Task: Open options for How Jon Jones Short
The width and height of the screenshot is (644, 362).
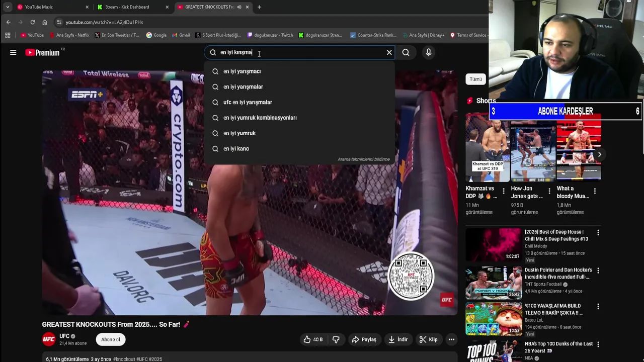Action: 549,191
